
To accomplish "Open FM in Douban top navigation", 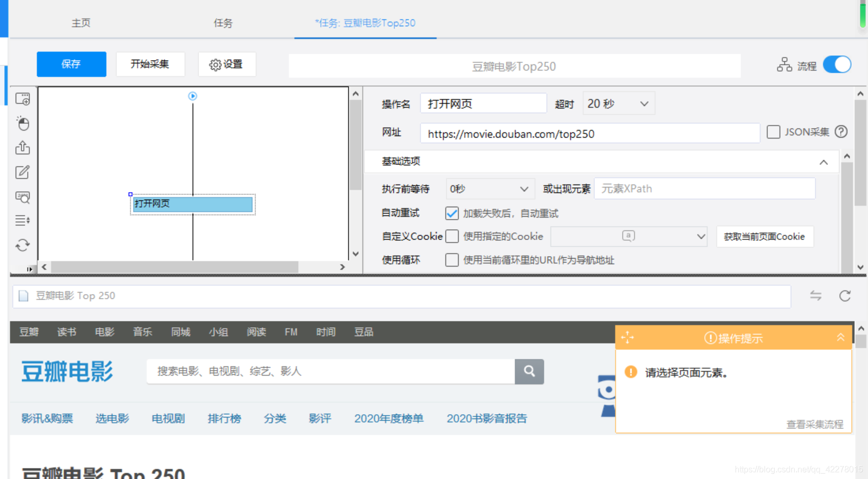I will tap(291, 332).
